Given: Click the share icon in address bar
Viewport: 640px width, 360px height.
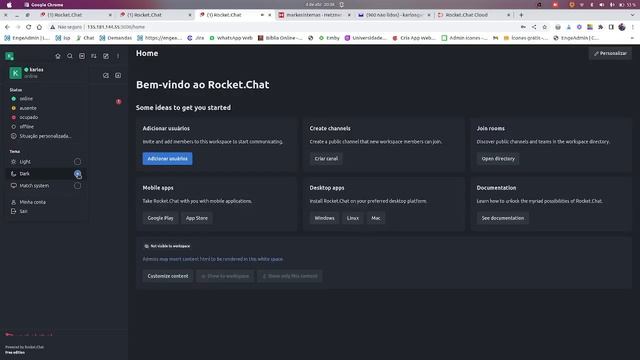Looking at the screenshot, I should (534, 27).
